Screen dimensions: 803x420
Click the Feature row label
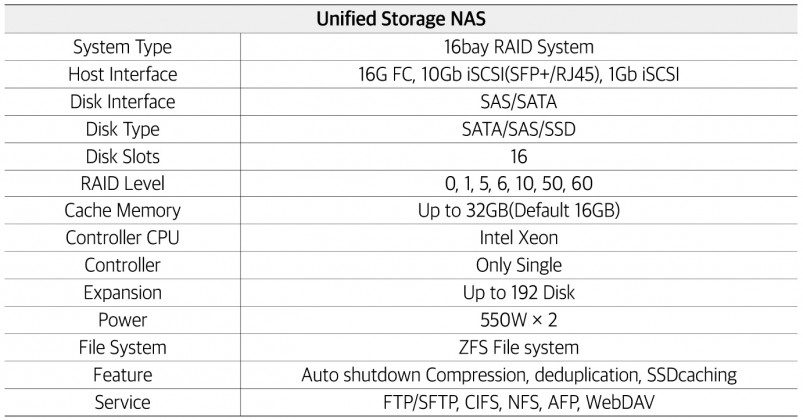[x=122, y=375]
